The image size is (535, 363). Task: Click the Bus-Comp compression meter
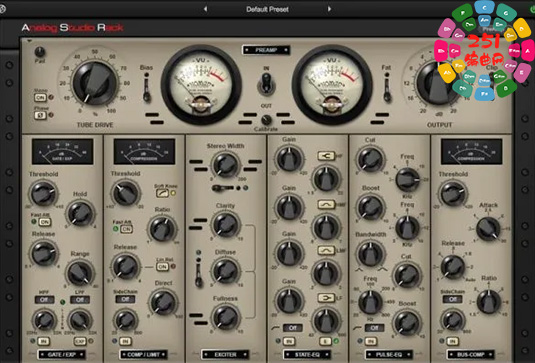pos(472,151)
